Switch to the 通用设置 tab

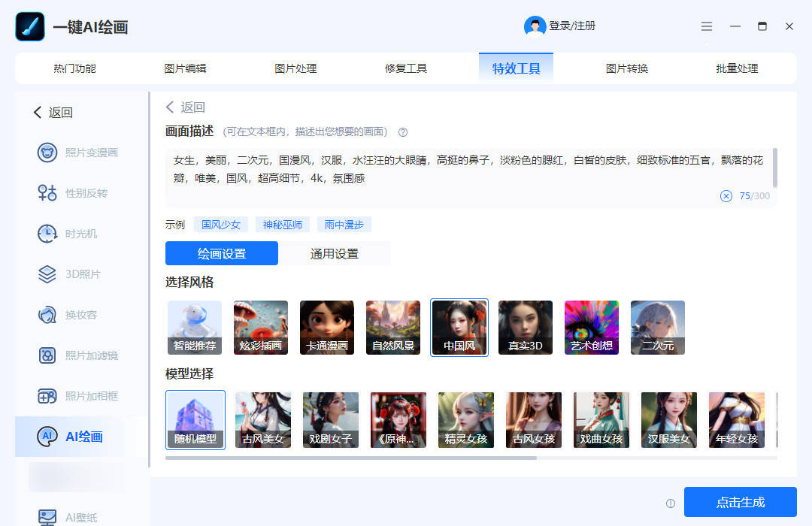tap(335, 254)
